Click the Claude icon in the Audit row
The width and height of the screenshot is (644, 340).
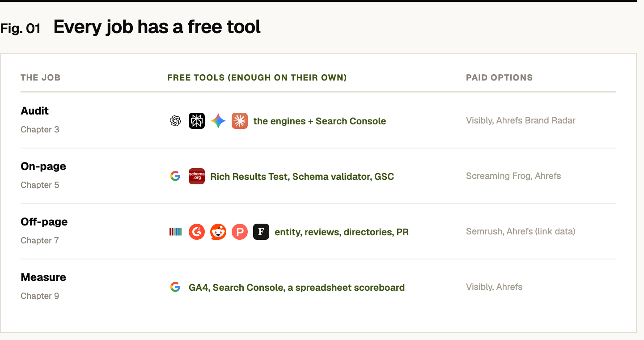click(x=240, y=121)
